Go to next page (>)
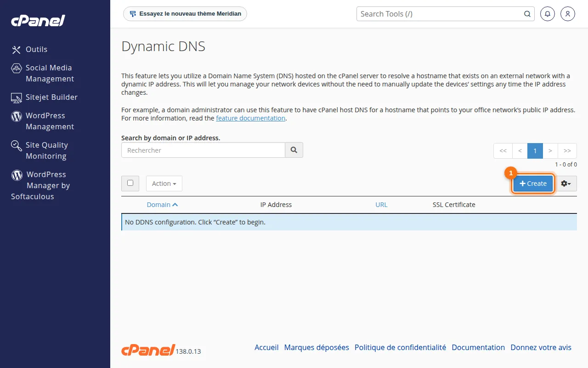The image size is (588, 368). tap(550, 151)
